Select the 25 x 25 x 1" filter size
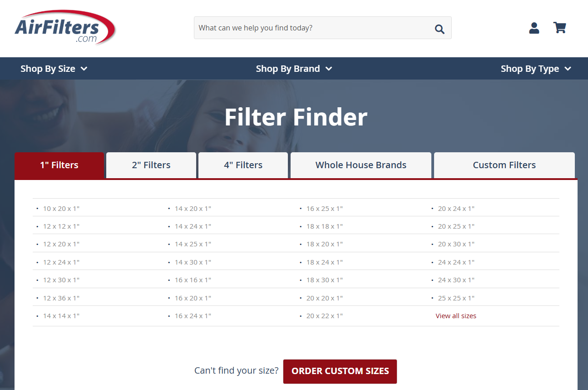The width and height of the screenshot is (588, 390). pos(456,298)
